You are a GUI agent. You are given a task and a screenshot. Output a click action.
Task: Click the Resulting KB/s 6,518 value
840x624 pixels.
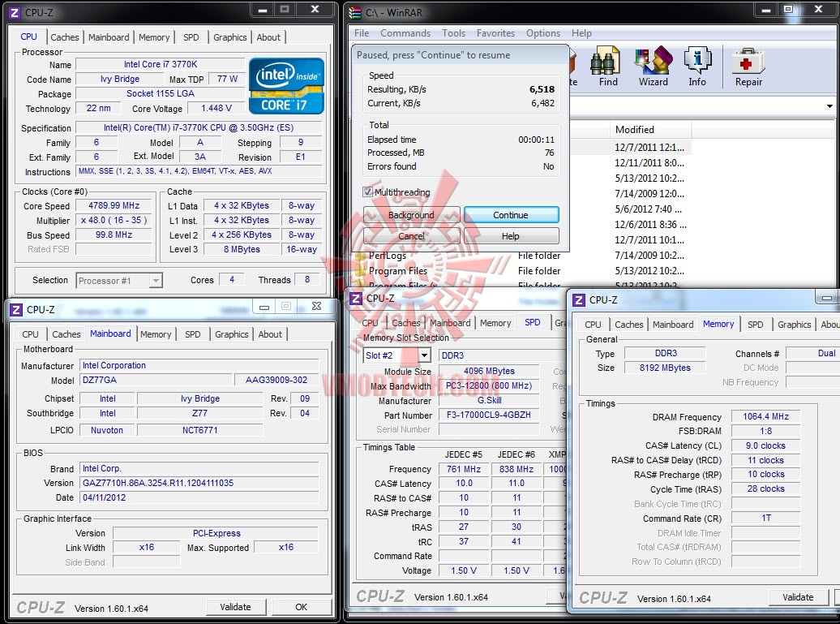click(x=542, y=89)
